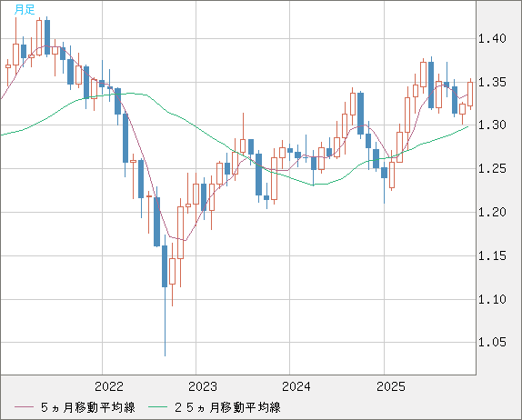Click the 1.25 price axis label
Screen dimensions: 522x420
tap(492, 169)
